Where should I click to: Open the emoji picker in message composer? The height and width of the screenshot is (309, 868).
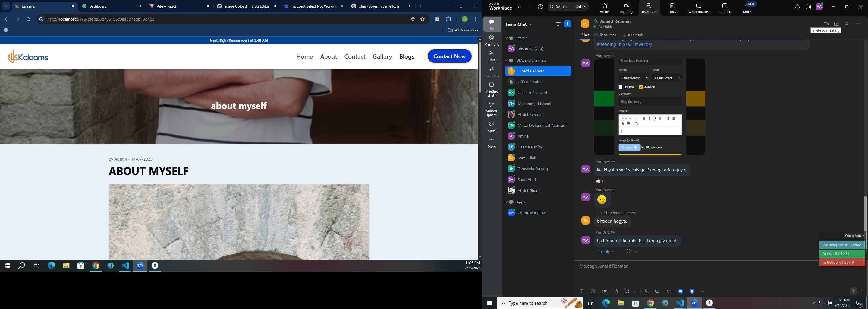(593, 291)
